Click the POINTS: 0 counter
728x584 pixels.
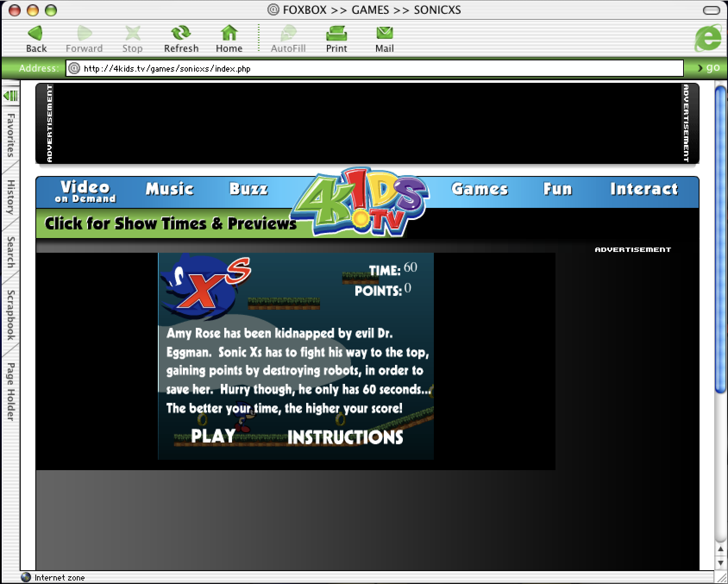coord(383,290)
